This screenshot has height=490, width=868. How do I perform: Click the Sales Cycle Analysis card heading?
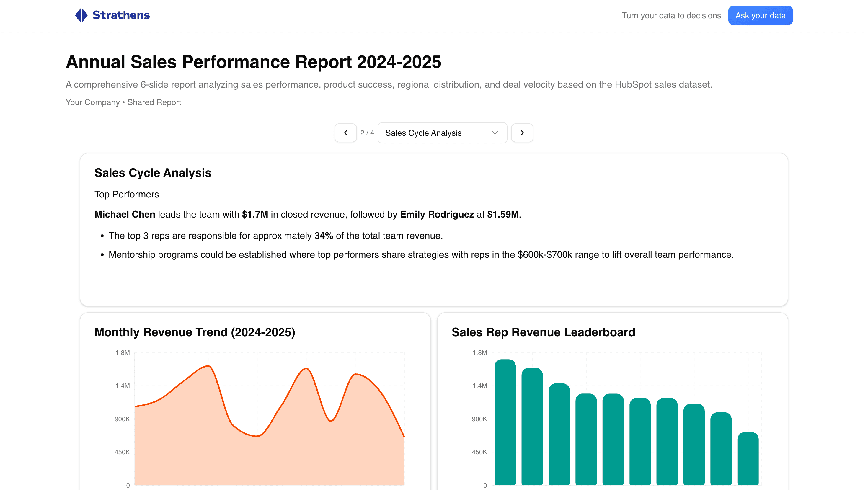click(153, 173)
